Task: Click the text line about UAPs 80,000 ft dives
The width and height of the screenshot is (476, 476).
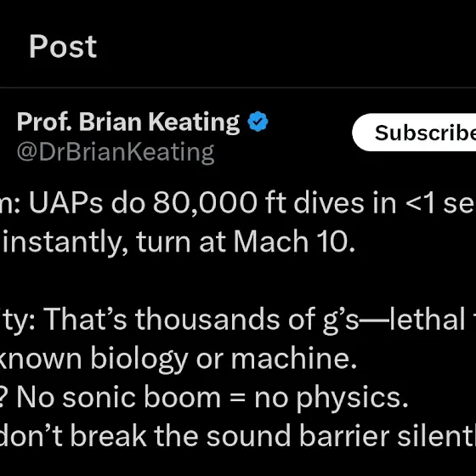Action: pyautogui.click(x=238, y=203)
